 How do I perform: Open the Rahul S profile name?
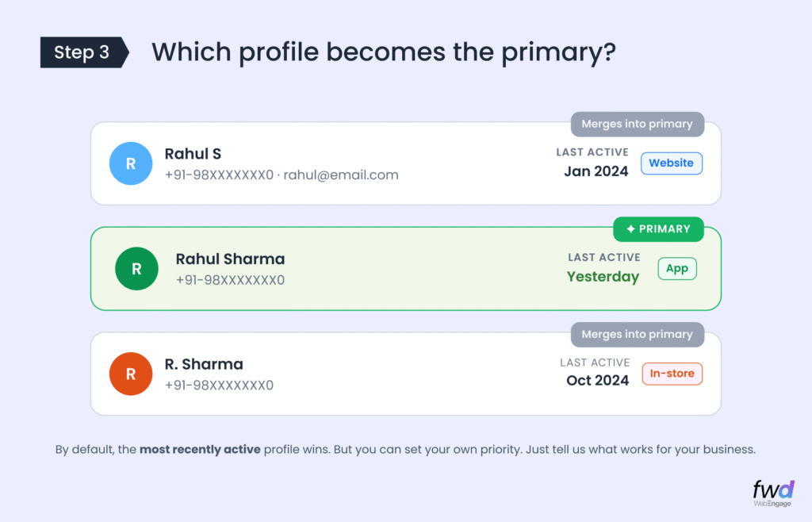click(193, 154)
